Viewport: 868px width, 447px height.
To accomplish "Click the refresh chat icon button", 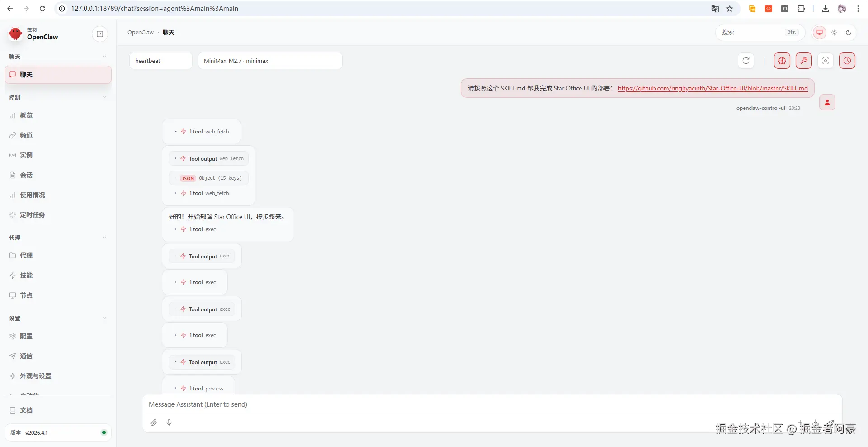I will (x=746, y=61).
